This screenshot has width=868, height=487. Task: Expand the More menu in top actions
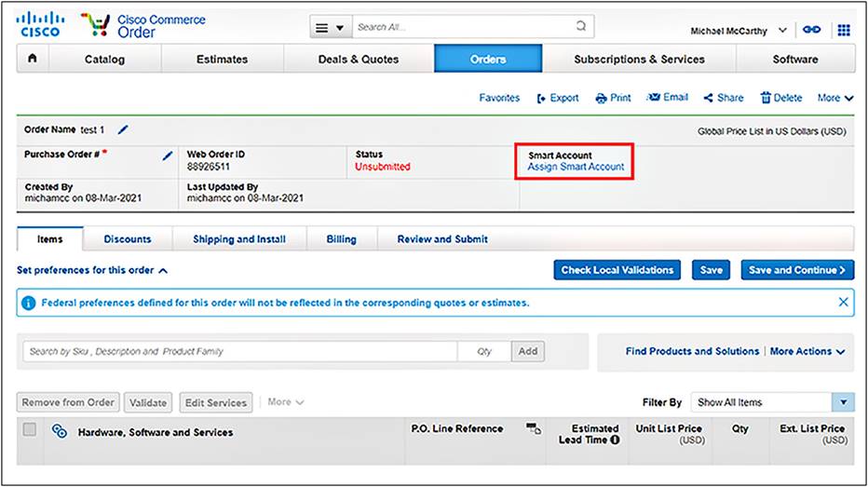pos(835,98)
